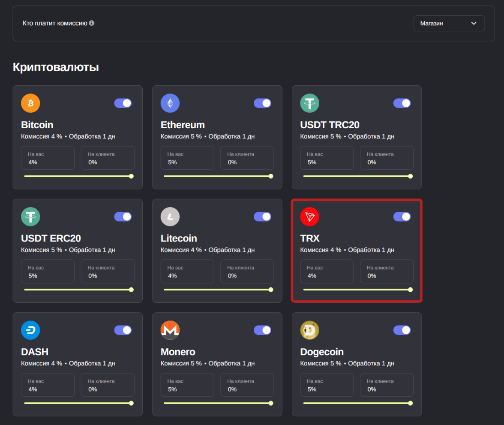The image size is (504, 425).
Task: Turn off the Ethereum toggle switch
Action: pyautogui.click(x=262, y=103)
